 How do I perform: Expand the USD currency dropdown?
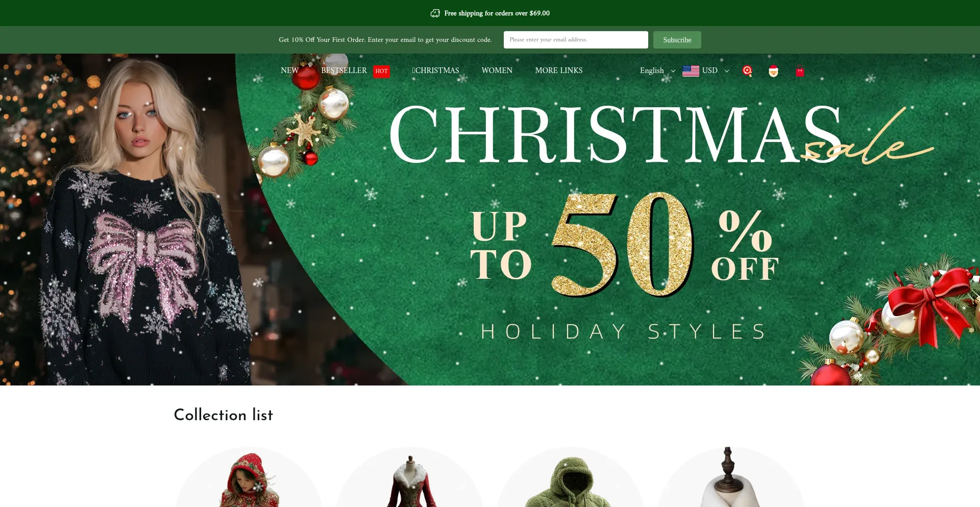[716, 70]
